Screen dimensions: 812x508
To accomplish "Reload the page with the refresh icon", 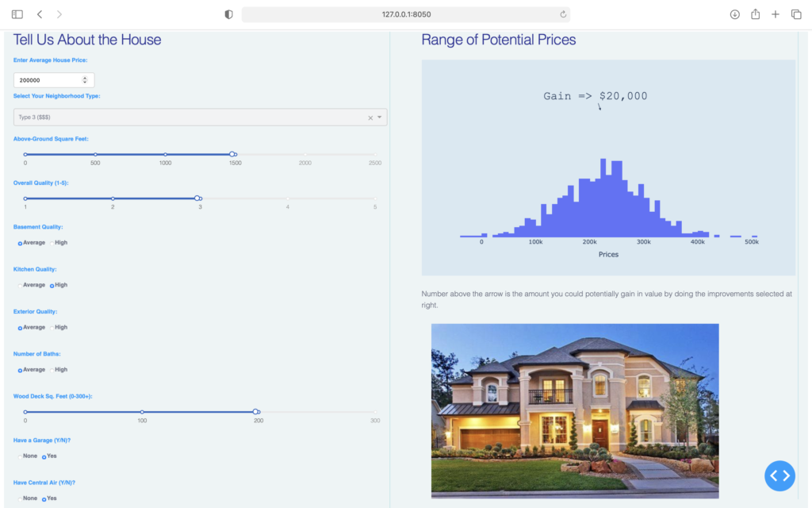I will (x=562, y=13).
